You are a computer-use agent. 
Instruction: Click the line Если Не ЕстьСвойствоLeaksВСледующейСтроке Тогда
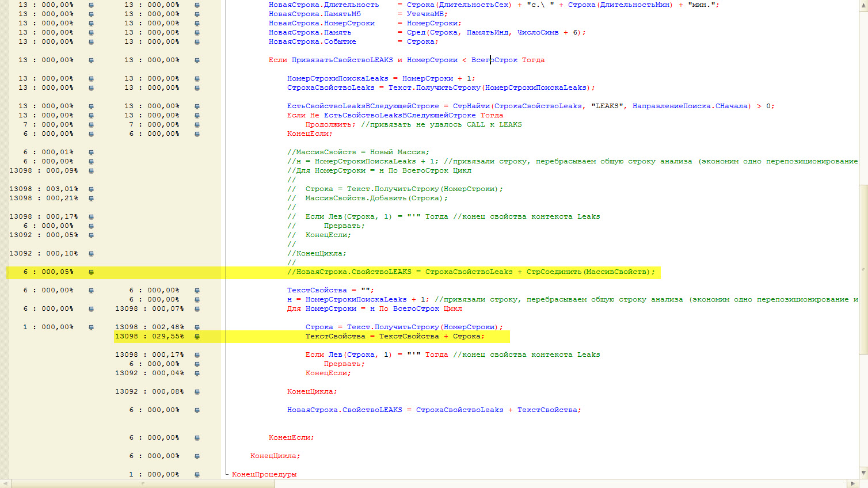coord(395,116)
